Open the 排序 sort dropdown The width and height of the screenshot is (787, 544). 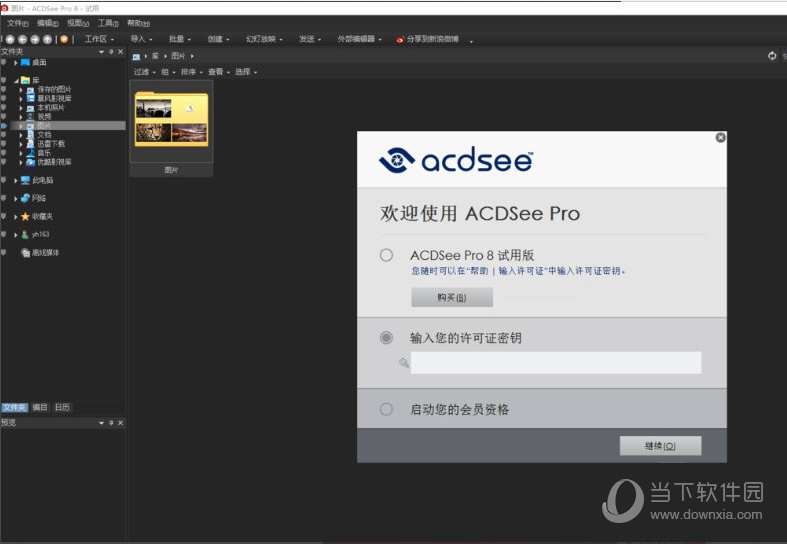190,72
